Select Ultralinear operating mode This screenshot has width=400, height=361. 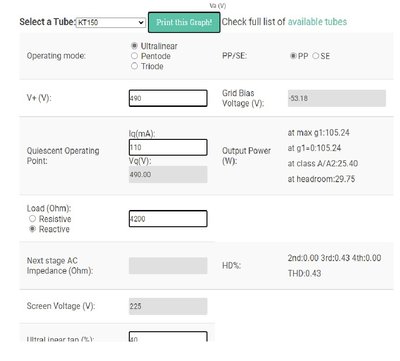pos(134,46)
